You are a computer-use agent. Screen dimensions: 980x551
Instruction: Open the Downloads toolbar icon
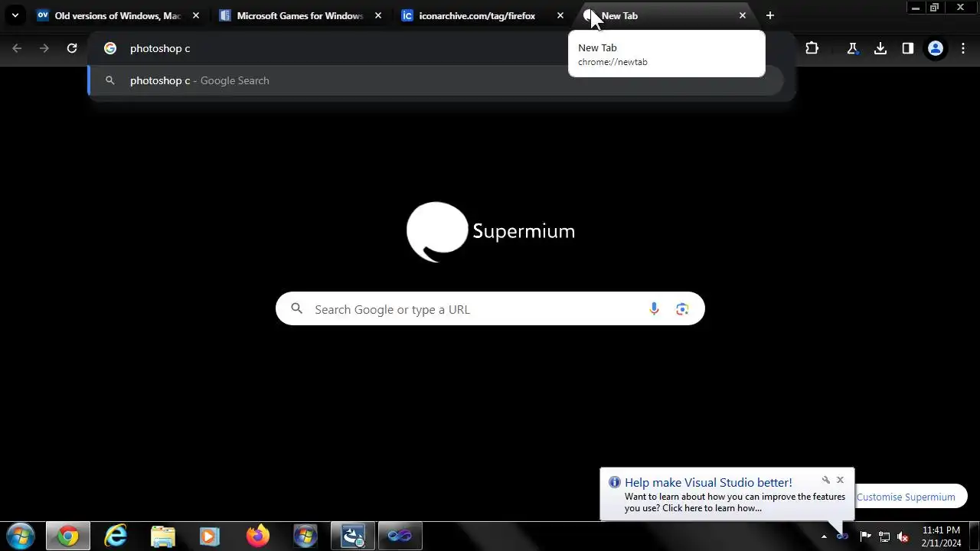[x=880, y=48]
